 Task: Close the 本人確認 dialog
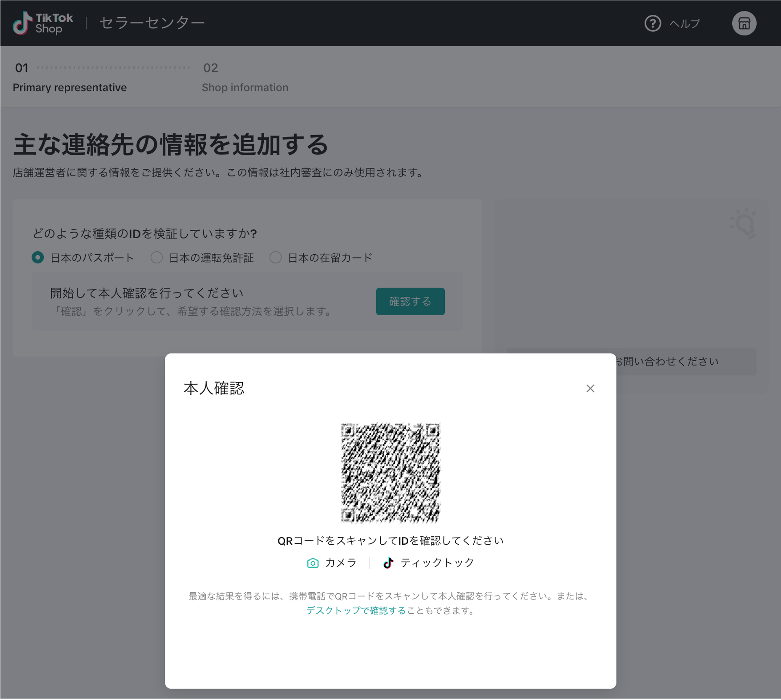click(590, 388)
